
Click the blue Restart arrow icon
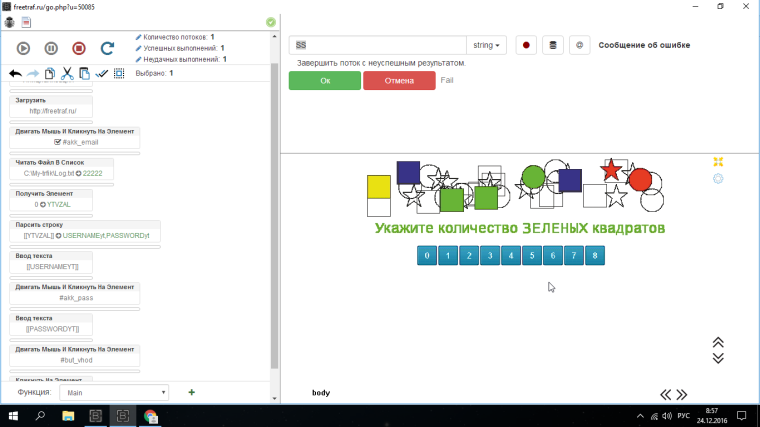tap(107, 48)
